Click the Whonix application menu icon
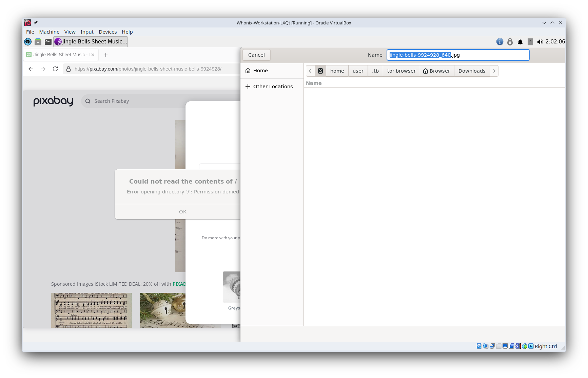Viewport: 588px width, 378px height. (28, 42)
